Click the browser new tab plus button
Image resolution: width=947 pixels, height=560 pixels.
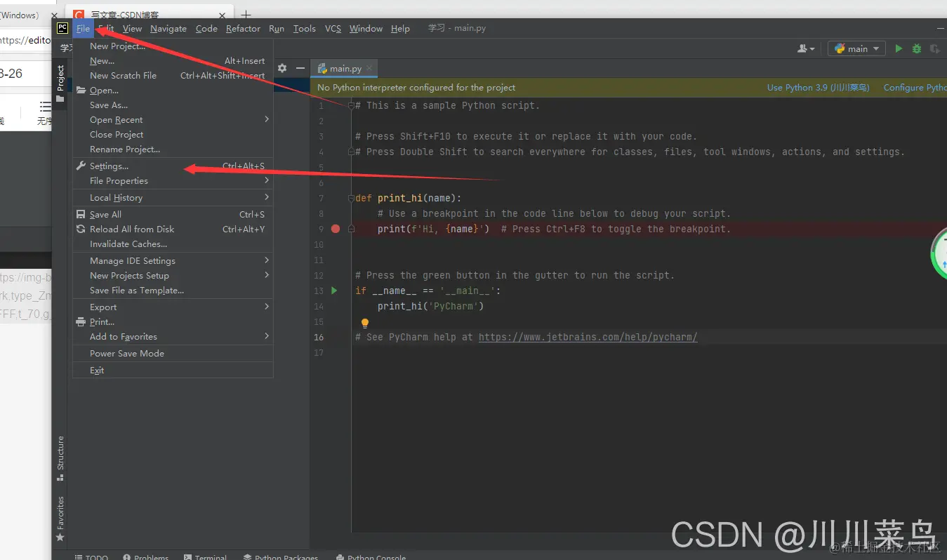pos(246,15)
